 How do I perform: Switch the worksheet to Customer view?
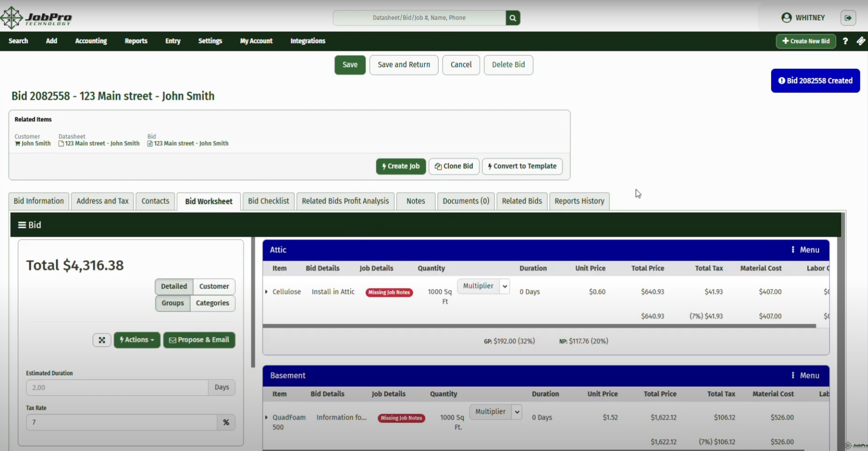click(214, 286)
